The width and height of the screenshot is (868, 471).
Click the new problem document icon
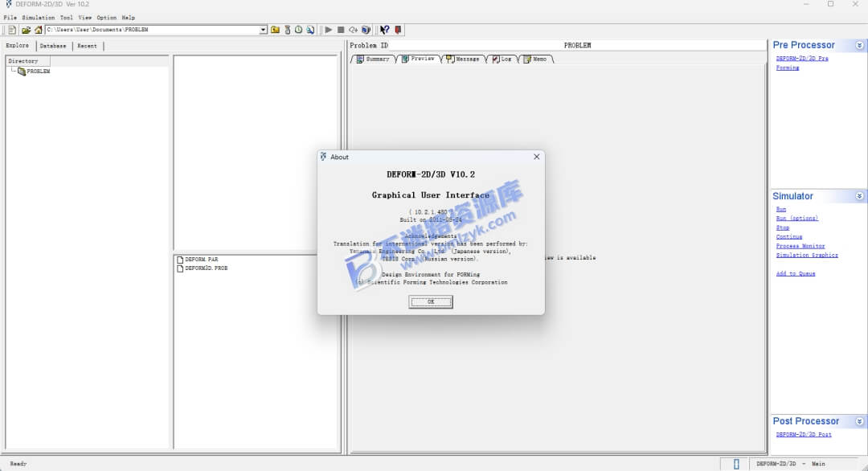coord(11,30)
